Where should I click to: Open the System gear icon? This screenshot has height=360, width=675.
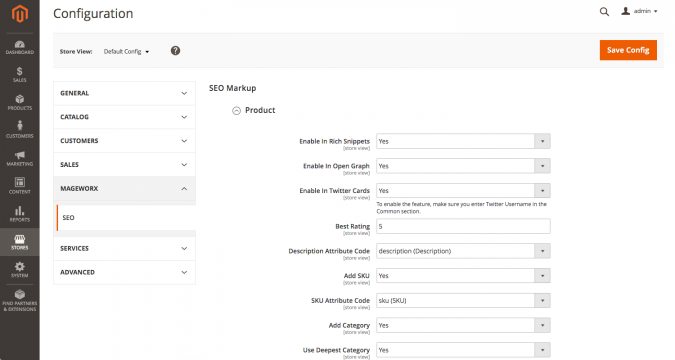[x=19, y=270]
